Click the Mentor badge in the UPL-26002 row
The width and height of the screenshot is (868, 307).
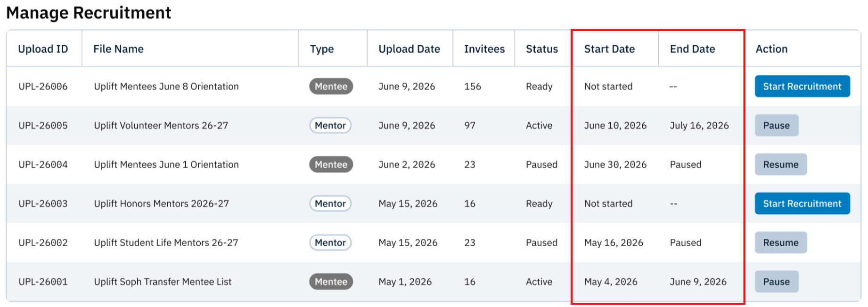[x=330, y=242]
